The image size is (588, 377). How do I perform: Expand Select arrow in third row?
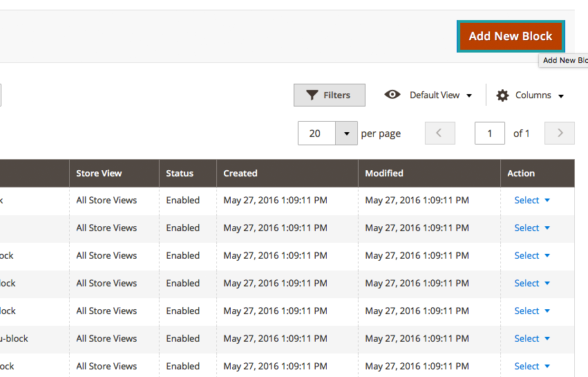point(547,256)
